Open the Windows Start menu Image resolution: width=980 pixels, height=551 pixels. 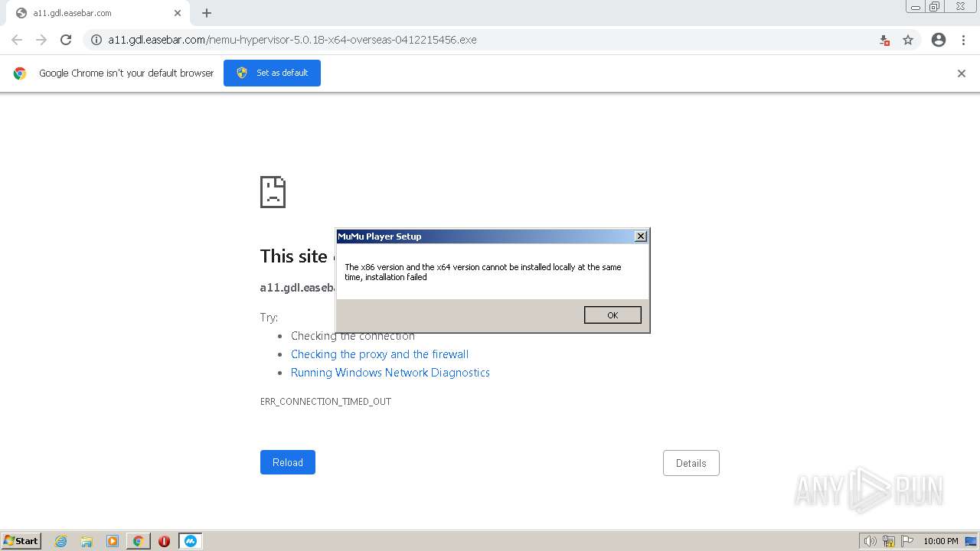coord(21,541)
